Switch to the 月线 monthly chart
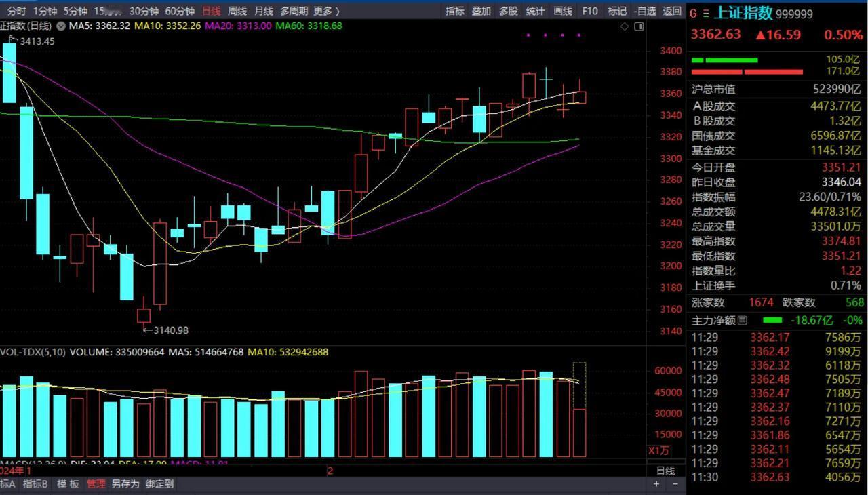868x495 pixels. (x=264, y=11)
